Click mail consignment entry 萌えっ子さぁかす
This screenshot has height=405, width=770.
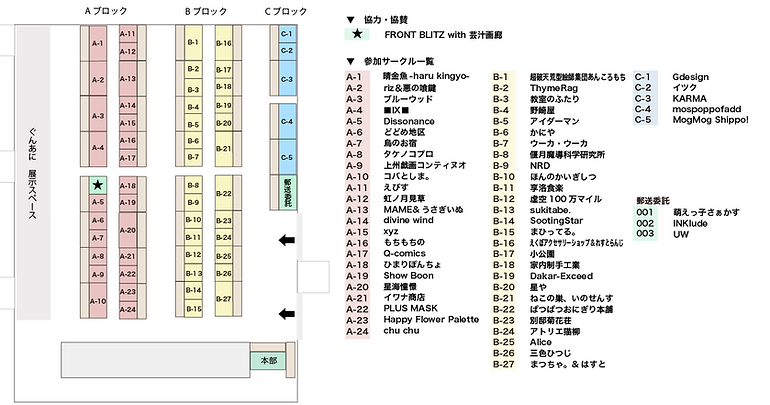pyautogui.click(x=706, y=212)
